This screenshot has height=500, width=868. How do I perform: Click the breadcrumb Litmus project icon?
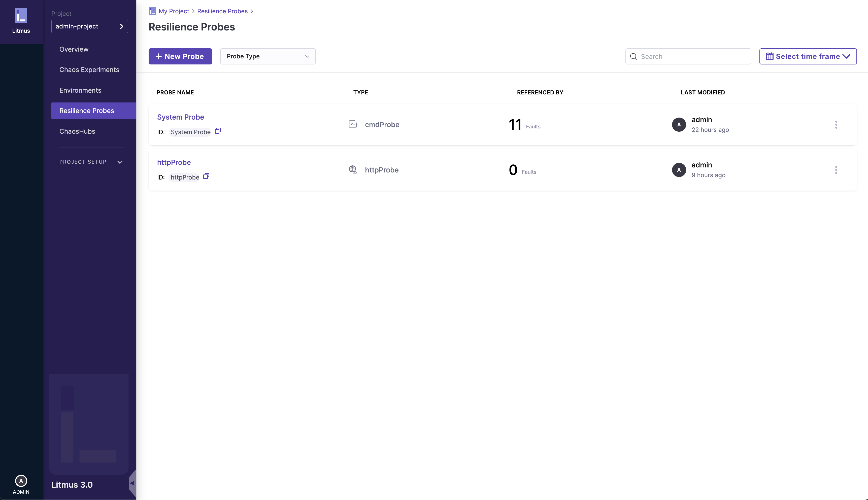tap(152, 11)
